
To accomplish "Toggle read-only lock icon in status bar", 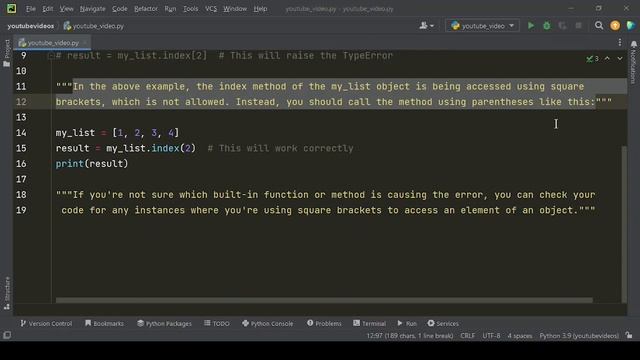I will tap(629, 336).
